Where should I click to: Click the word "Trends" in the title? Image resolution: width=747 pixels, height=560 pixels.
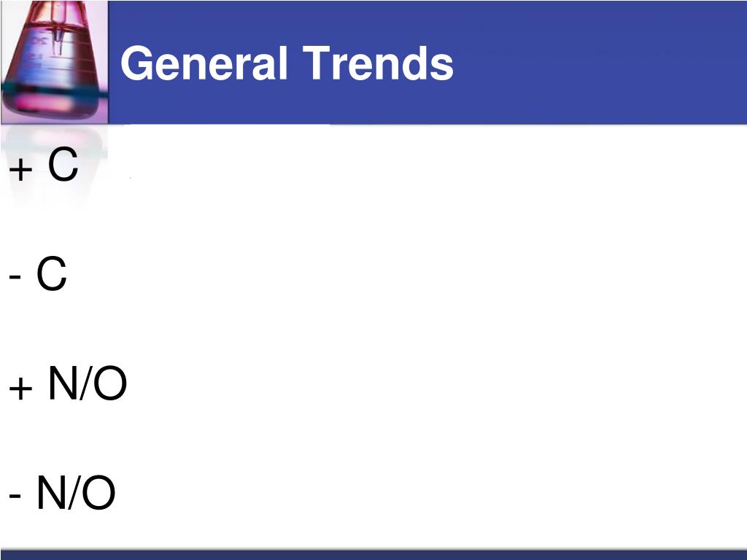[x=378, y=63]
